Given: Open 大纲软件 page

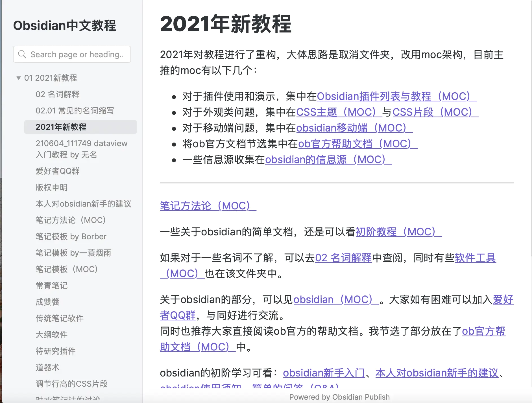Looking at the screenshot, I should click(x=51, y=335).
